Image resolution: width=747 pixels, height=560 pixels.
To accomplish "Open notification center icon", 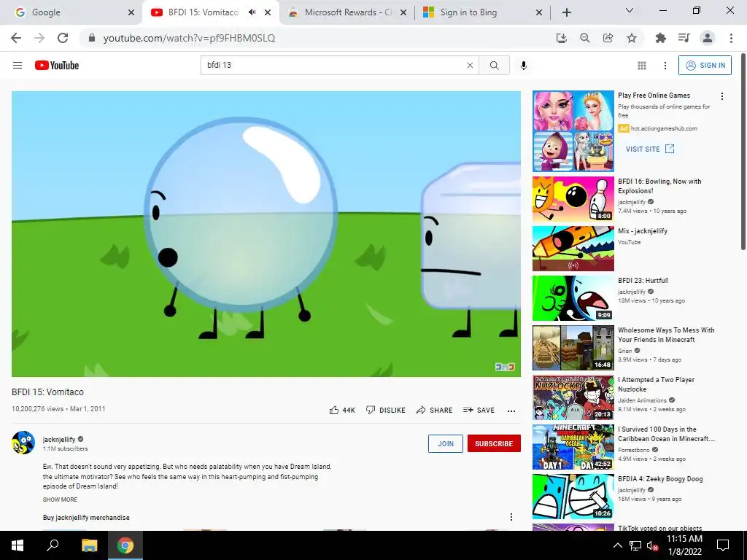I will pyautogui.click(x=723, y=545).
